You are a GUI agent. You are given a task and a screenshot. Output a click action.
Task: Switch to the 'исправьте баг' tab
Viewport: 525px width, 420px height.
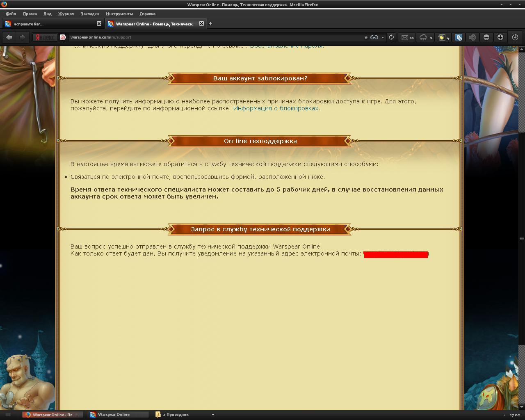coord(52,24)
